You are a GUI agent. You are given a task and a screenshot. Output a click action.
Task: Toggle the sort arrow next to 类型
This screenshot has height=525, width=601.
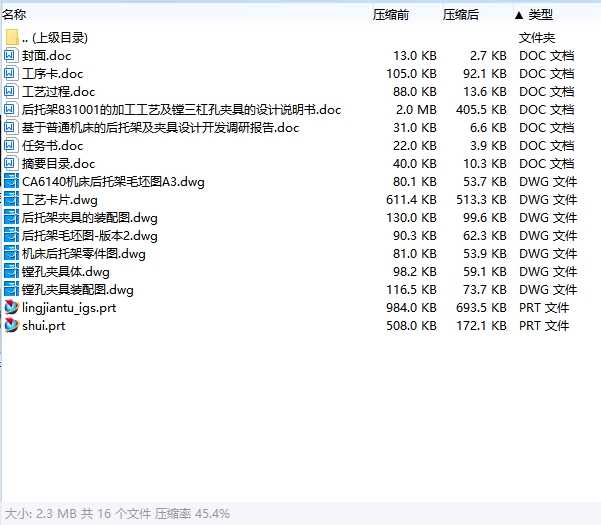click(519, 15)
